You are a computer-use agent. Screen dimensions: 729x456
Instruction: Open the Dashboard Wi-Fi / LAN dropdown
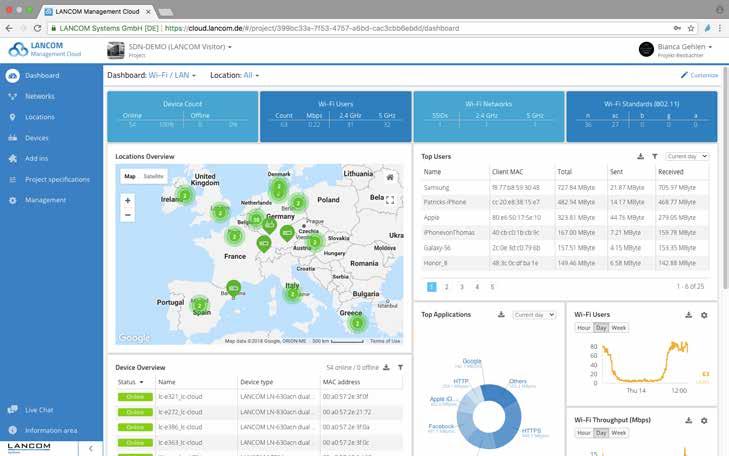172,75
